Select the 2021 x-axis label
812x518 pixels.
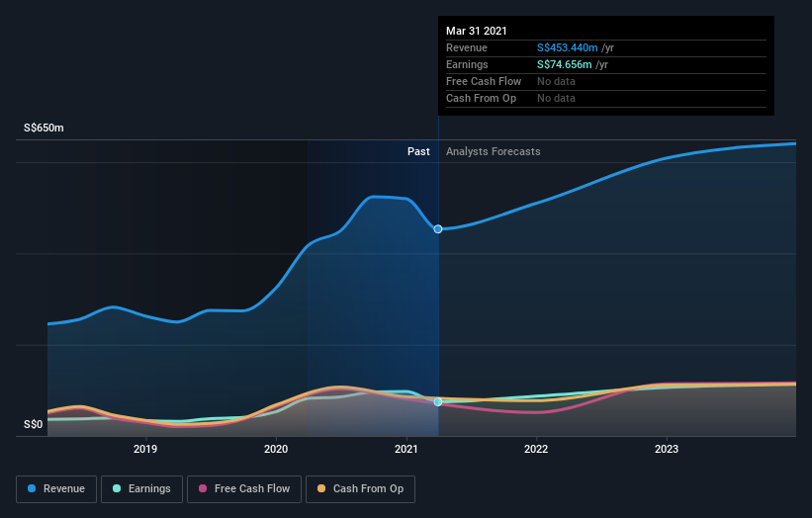406,449
